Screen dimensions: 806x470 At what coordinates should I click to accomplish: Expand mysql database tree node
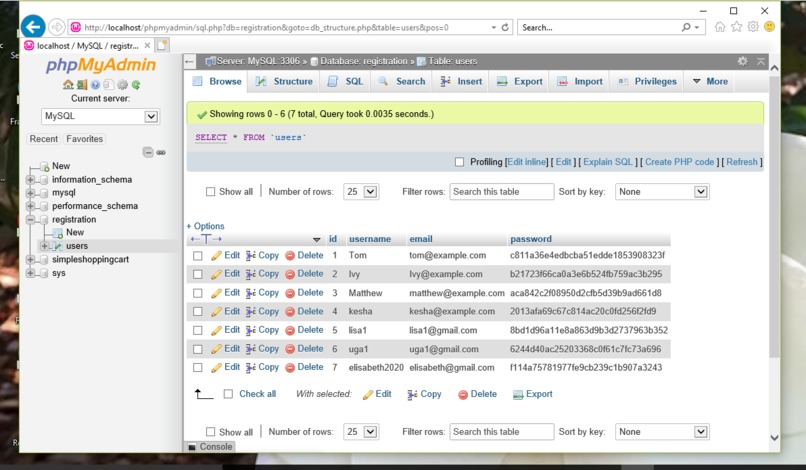tap(30, 193)
